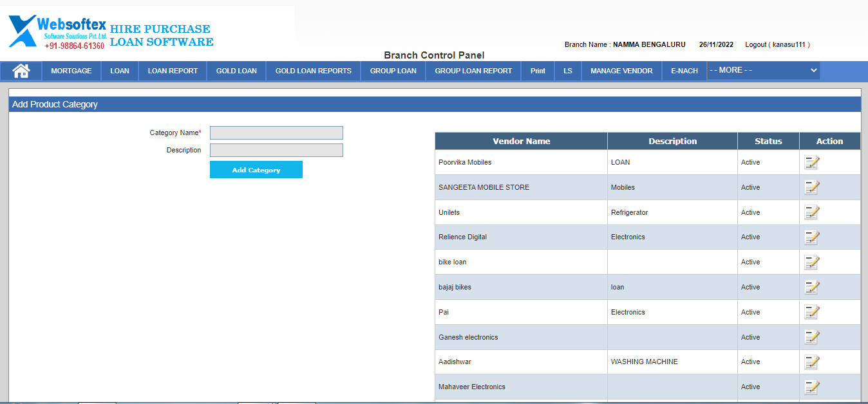Screen dimensions: 868x404
Task: Click the Aadishwar vendor name
Action: (x=455, y=362)
